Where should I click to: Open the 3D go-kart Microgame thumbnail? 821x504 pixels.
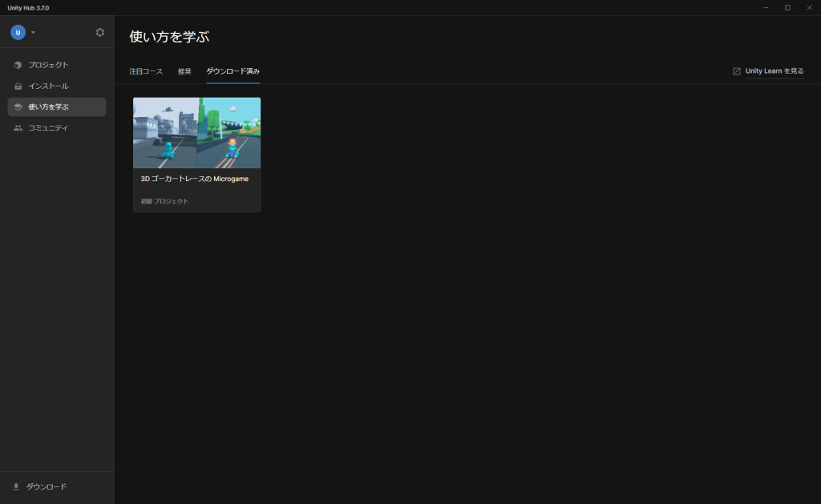coord(197,133)
